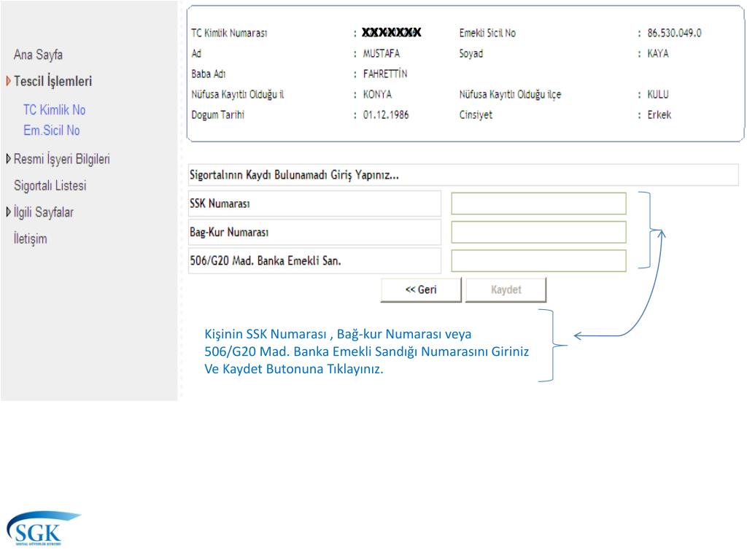
Task: Expand the İlgili Sayfalar arrow
Action: click(9, 212)
